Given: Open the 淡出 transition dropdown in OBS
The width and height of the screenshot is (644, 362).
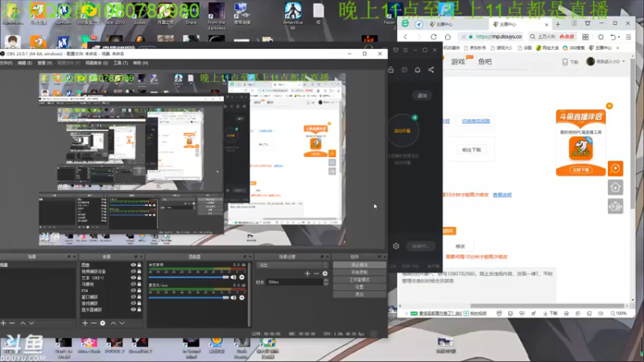Looking at the screenshot, I should point(292,265).
